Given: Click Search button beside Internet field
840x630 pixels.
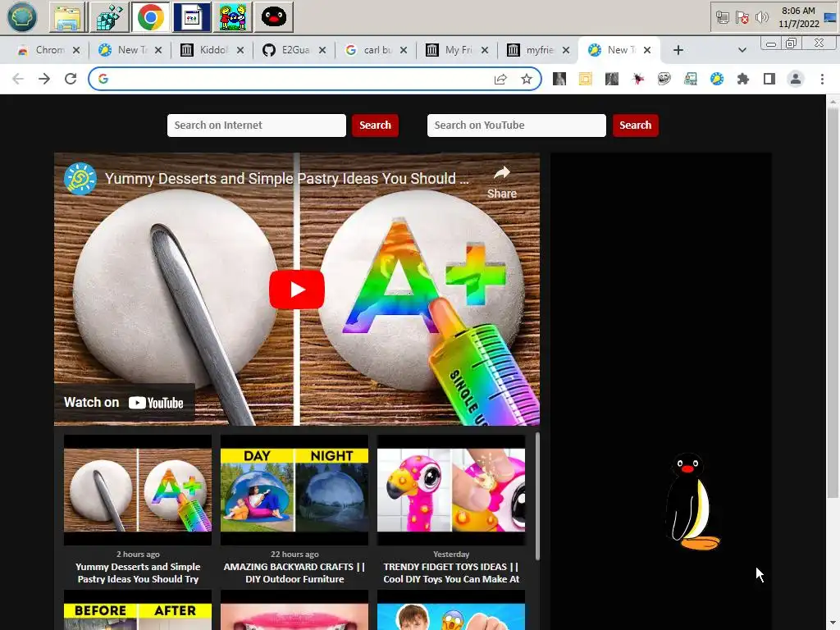Looking at the screenshot, I should point(375,126).
